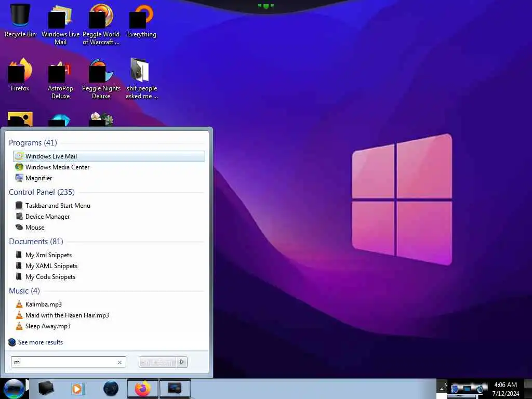Image resolution: width=532 pixels, height=399 pixels.
Task: Open the dark globe taskbar icon
Action: pyautogui.click(x=111, y=389)
